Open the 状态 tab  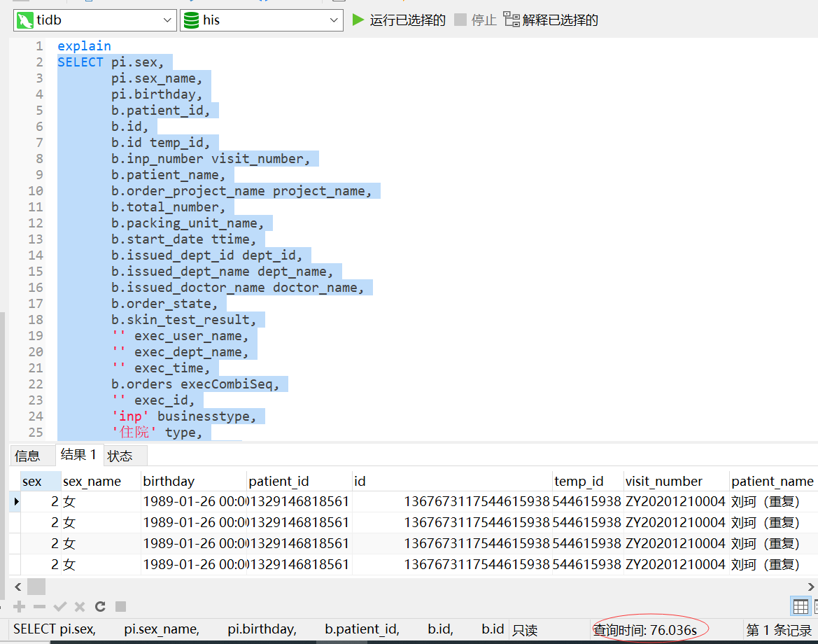click(120, 456)
